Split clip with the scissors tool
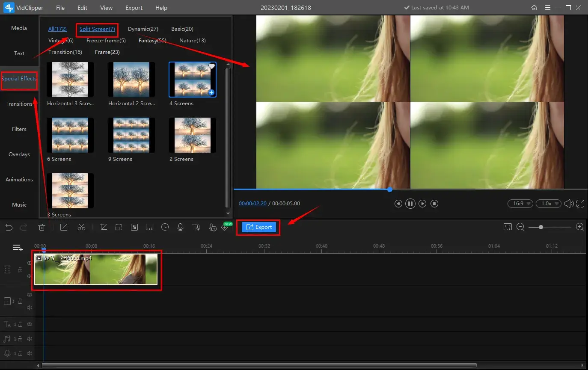The width and height of the screenshot is (588, 370). 81,227
